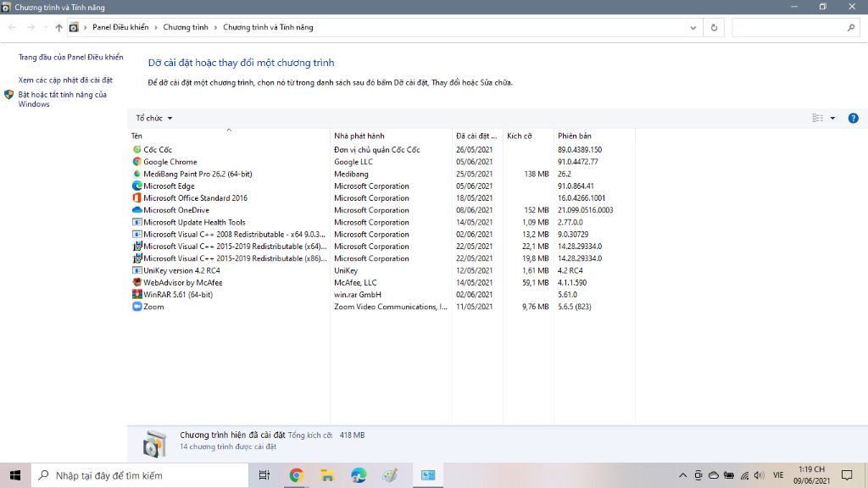Change the view layout icon
The image size is (868, 488).
coord(818,118)
